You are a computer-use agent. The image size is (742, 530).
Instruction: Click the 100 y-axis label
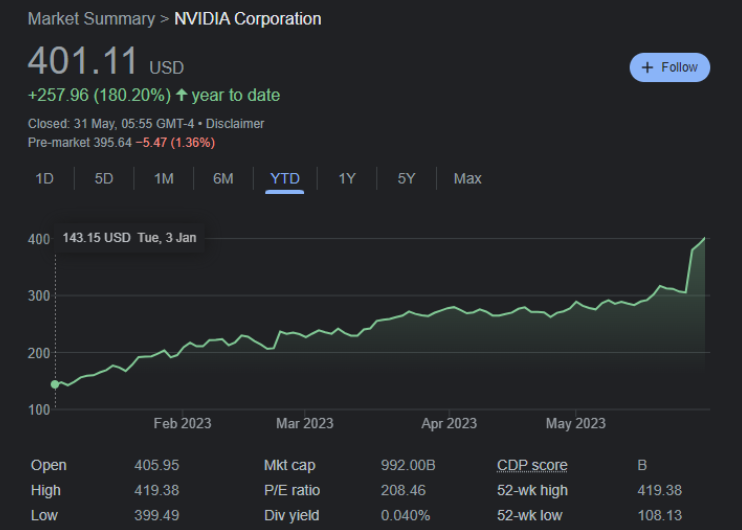pos(39,410)
